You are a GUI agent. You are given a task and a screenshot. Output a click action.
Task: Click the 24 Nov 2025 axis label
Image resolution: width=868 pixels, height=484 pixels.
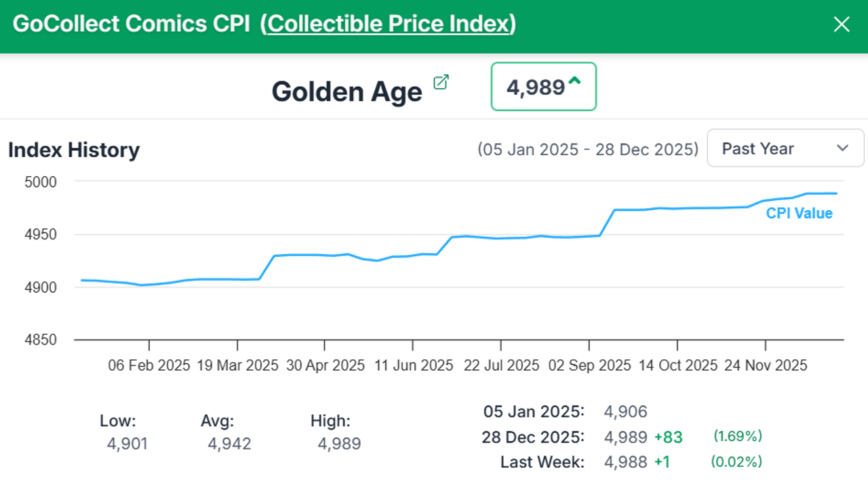[766, 366]
